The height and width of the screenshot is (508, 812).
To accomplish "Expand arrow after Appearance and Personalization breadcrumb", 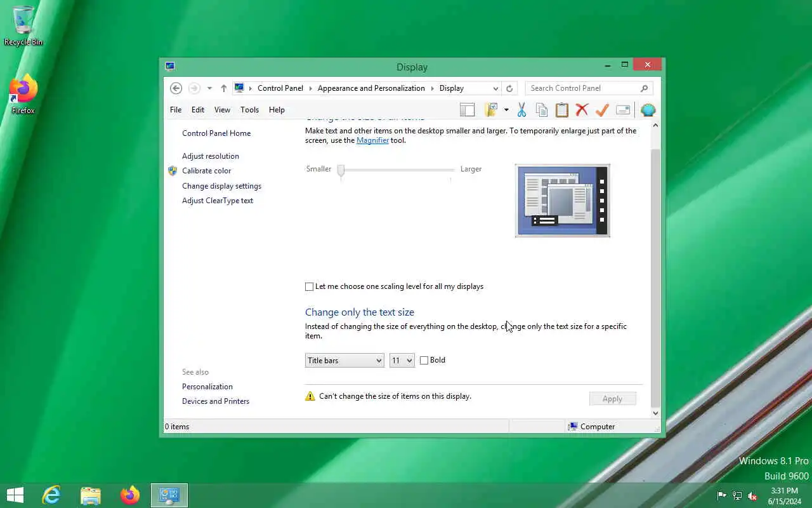I will tap(433, 88).
